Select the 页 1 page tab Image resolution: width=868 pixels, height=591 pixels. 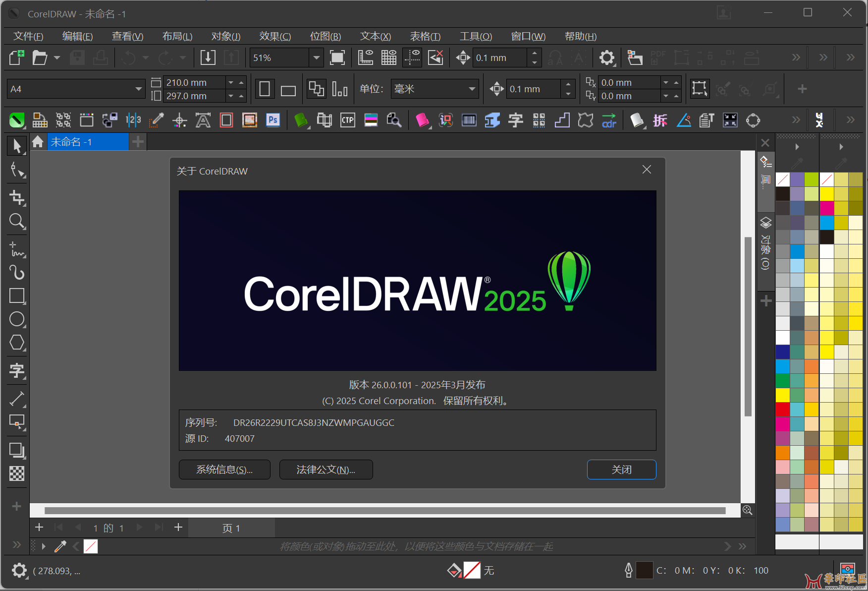[x=231, y=528]
